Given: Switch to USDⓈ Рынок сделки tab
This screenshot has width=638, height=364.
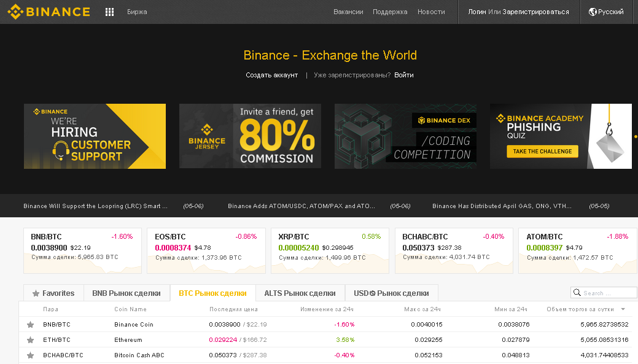Looking at the screenshot, I should click(391, 293).
